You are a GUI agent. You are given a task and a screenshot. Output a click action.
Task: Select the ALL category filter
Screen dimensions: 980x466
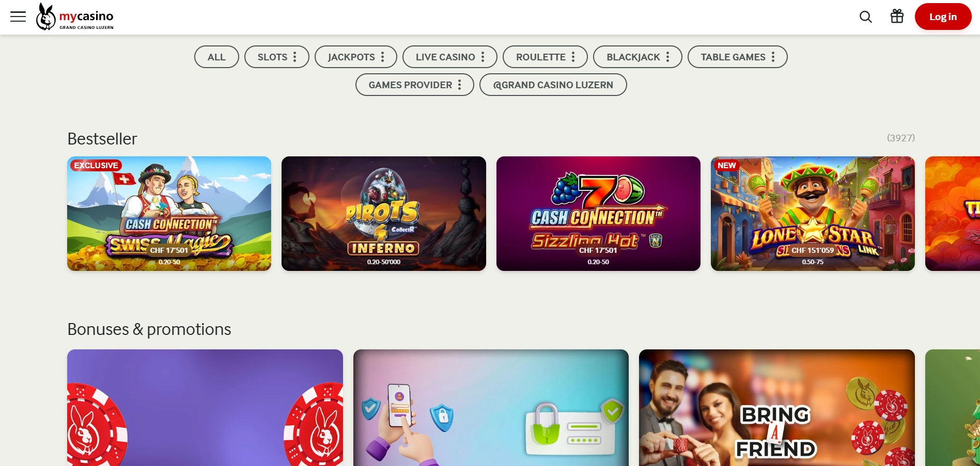(x=216, y=57)
